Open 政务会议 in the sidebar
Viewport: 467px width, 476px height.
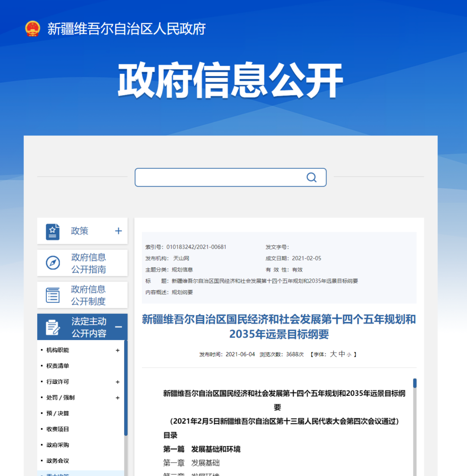(58, 461)
